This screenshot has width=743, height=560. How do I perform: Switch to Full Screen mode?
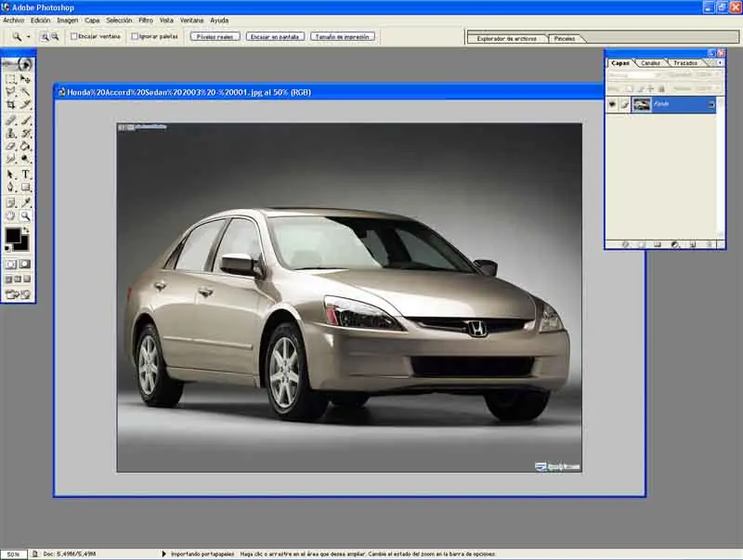coord(27,280)
